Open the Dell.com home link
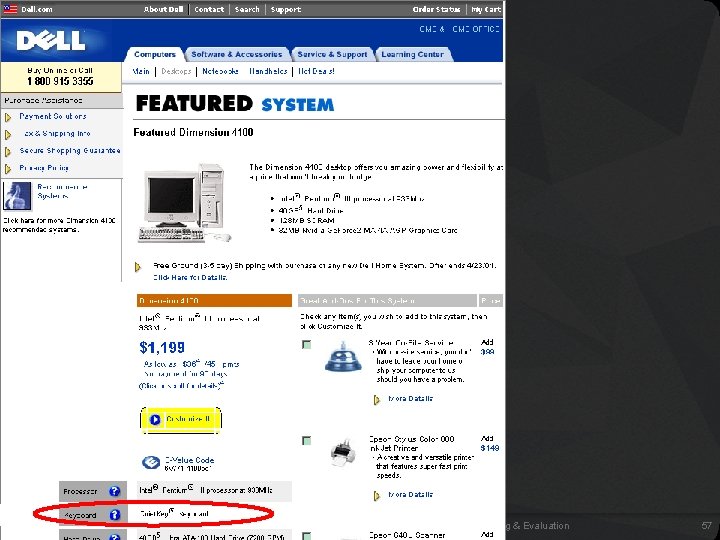Viewport: 720px width, 540px height. 37,9
